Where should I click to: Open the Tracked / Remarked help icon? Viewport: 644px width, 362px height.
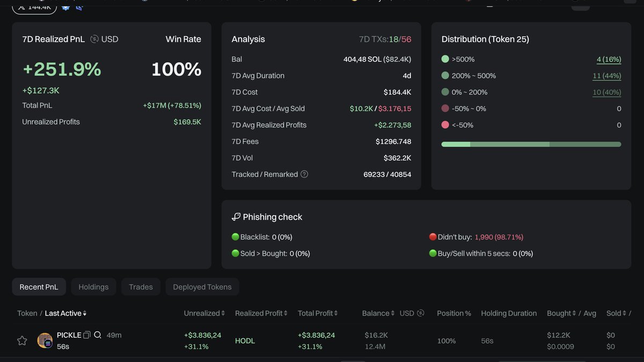point(304,174)
